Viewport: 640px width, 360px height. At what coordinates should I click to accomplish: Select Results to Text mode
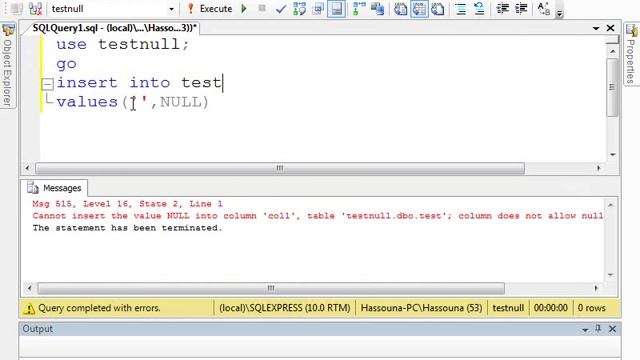[400, 9]
